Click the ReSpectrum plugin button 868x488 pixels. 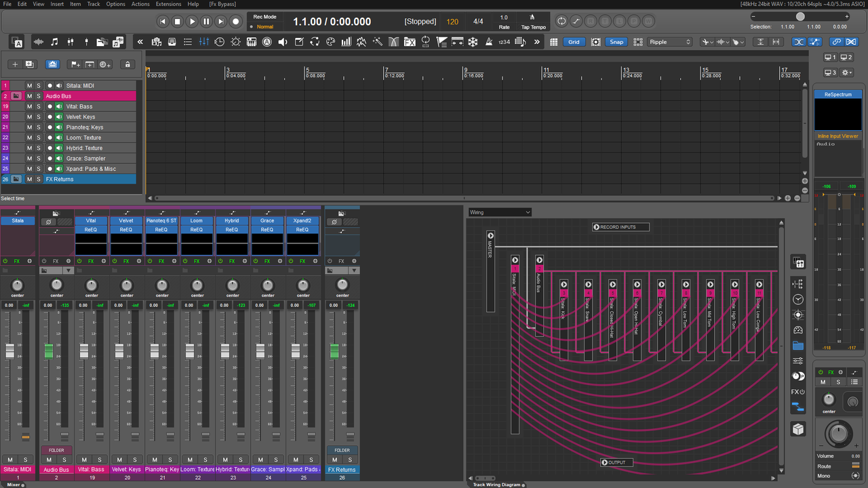click(x=837, y=94)
